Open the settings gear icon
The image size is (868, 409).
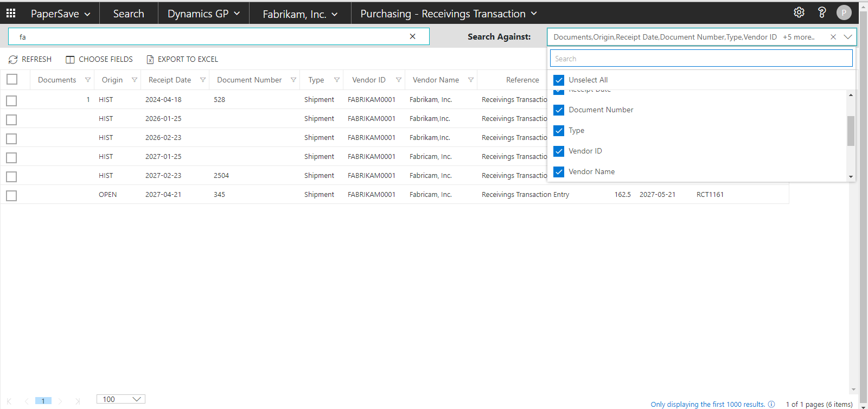pos(799,12)
